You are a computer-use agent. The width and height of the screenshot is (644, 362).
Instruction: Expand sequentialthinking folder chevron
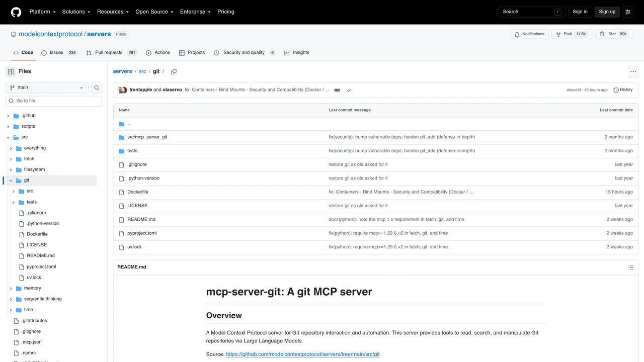coord(11,299)
